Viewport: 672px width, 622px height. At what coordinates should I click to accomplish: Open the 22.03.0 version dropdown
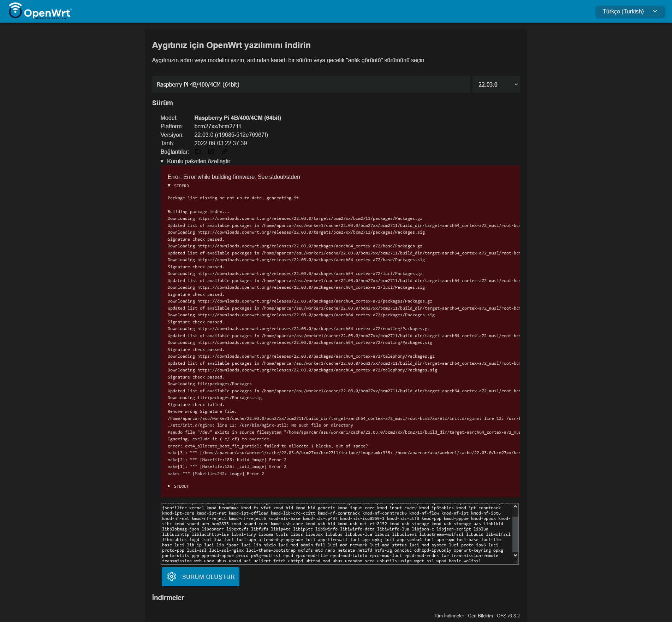pos(496,84)
